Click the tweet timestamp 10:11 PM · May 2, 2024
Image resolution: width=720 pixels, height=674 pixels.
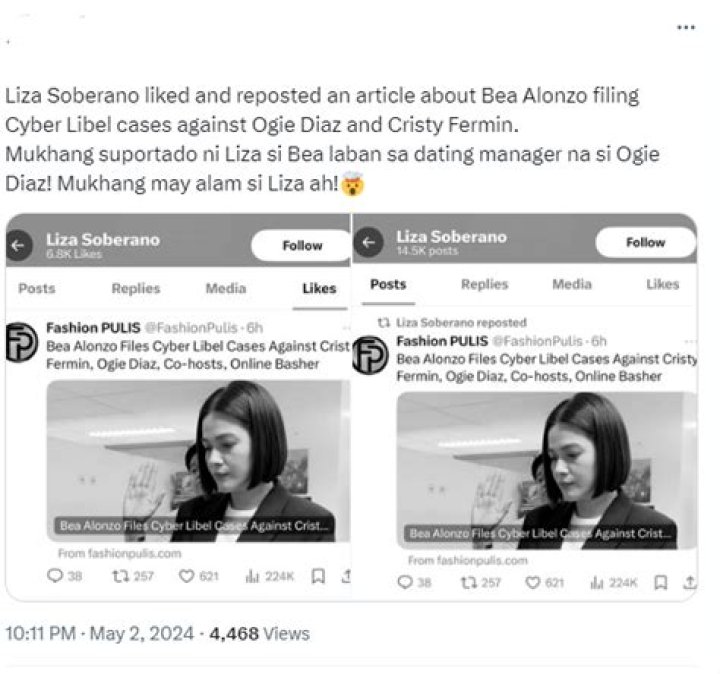(x=99, y=634)
